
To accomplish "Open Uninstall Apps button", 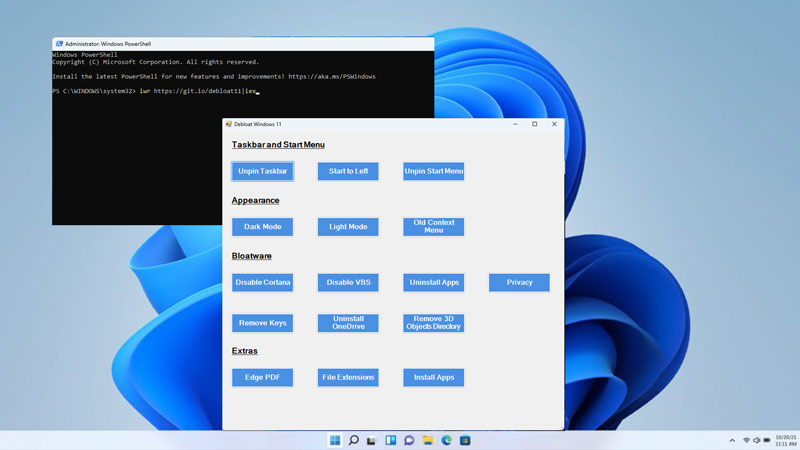I will (x=434, y=283).
